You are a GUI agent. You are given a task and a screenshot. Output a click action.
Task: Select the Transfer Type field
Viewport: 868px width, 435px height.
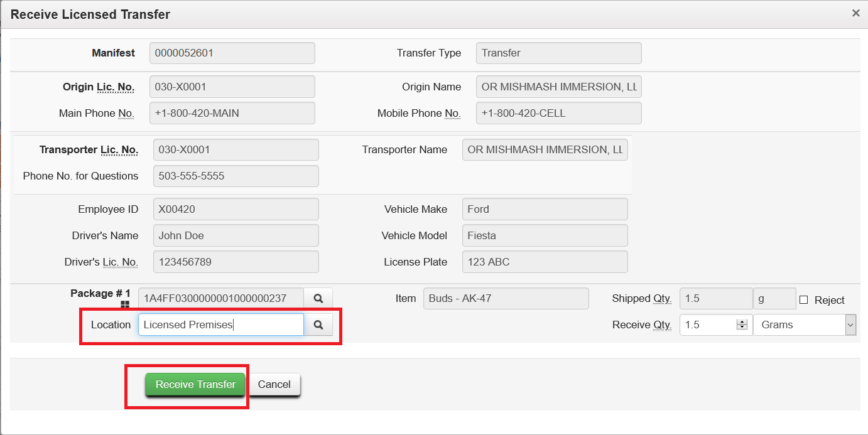point(559,53)
